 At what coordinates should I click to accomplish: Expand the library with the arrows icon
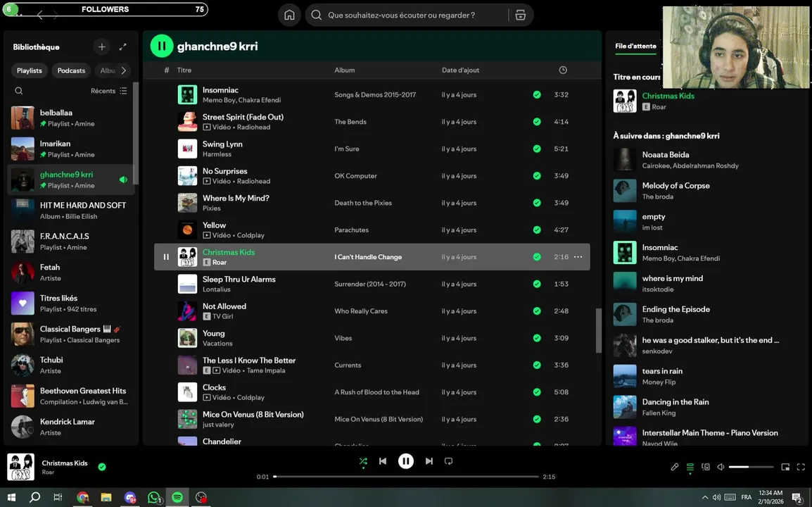[122, 46]
